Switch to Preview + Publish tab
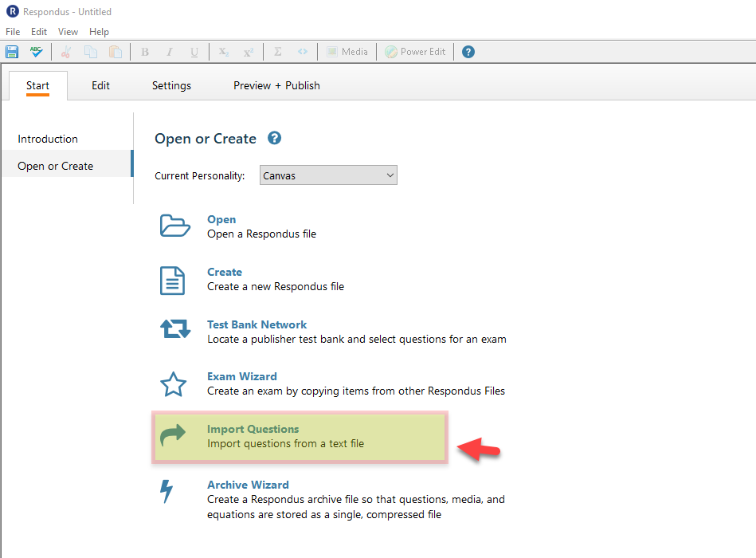Viewport: 756px width, 558px height. point(276,85)
